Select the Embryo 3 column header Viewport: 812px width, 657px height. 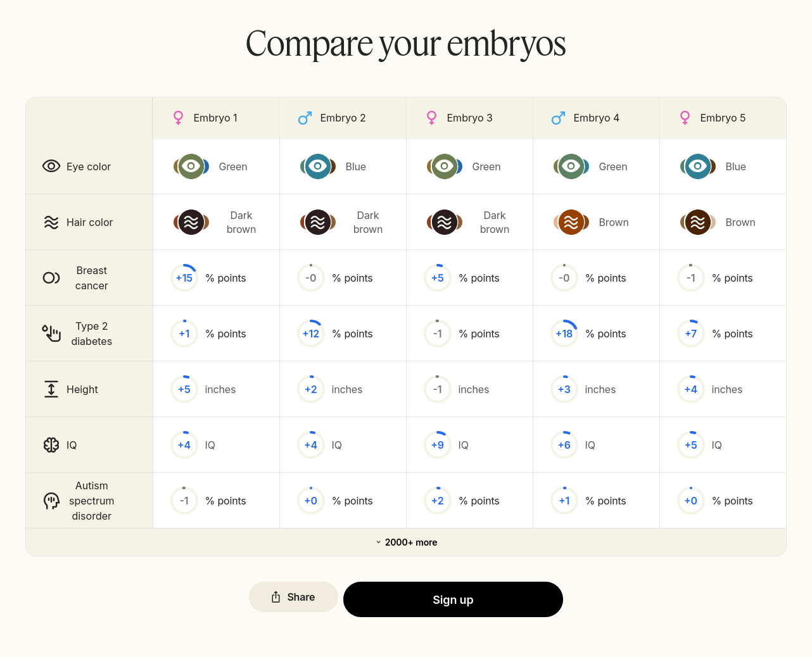(469, 118)
